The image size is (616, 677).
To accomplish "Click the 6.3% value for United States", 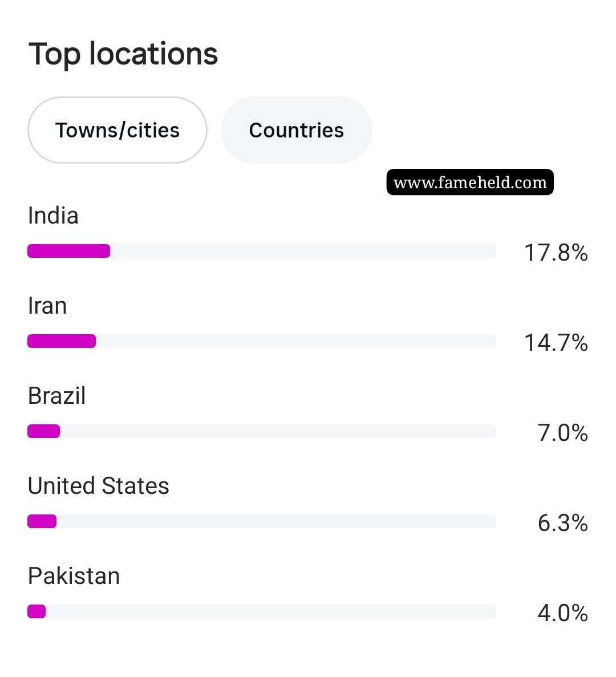I will click(562, 523).
